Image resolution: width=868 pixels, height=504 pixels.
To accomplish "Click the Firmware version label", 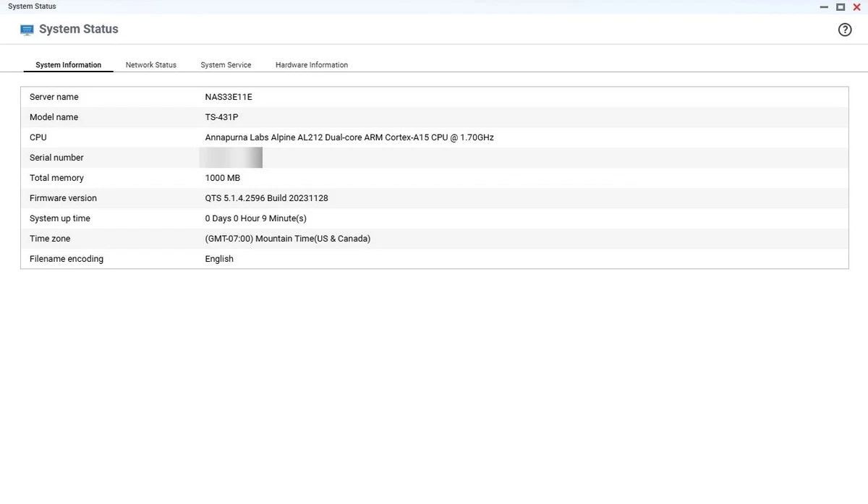I will tap(63, 198).
